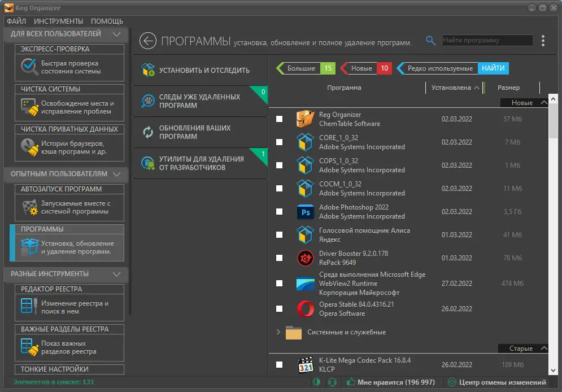Collapse the ДЛЯ ВСЕХ ПОЛЬЗОВАТЕЛЕЙ section chevron
Screen dimensions: 562x392
click(x=116, y=34)
